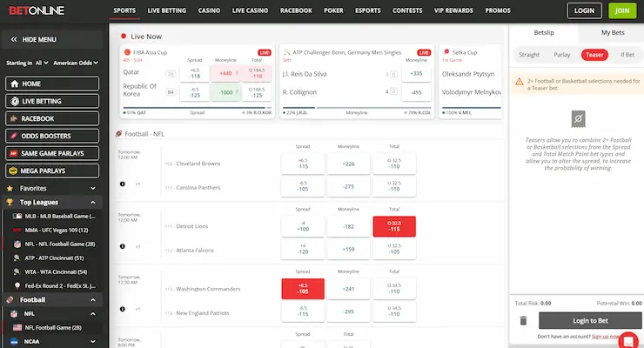Click the Football - NFL section header
Image resolution: width=644 pixels, height=348 pixels.
[140, 134]
